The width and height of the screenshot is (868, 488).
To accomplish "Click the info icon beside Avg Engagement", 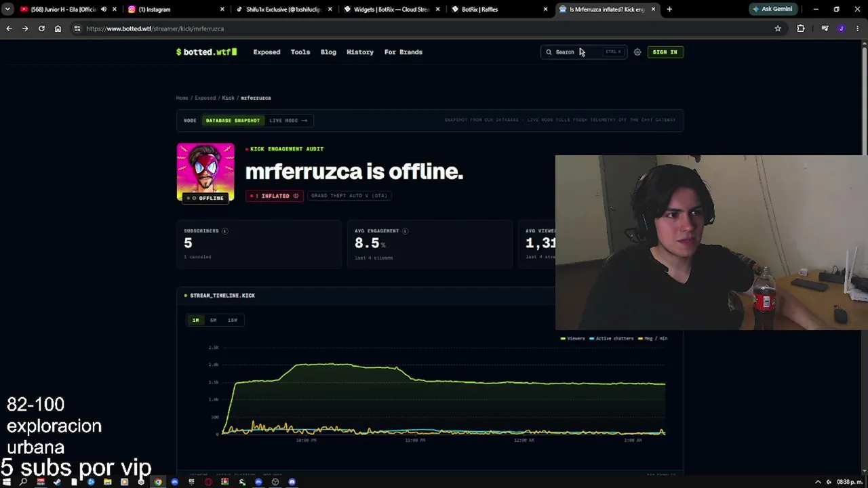I will coord(405,231).
